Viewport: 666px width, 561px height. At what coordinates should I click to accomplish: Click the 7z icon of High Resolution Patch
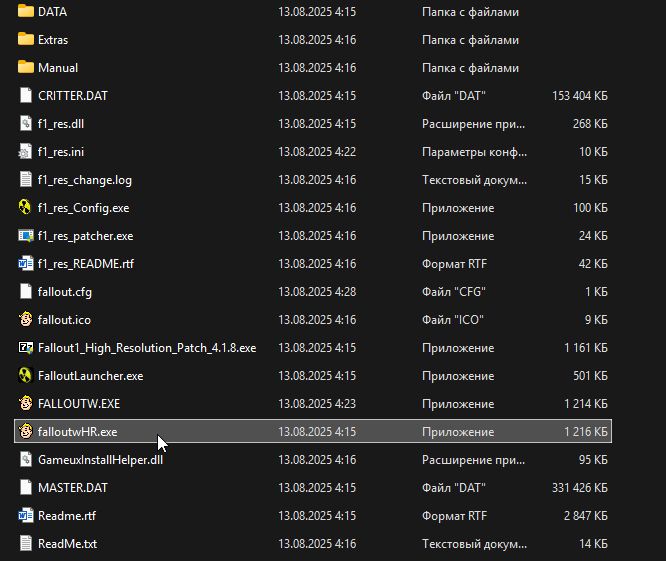coord(26,348)
